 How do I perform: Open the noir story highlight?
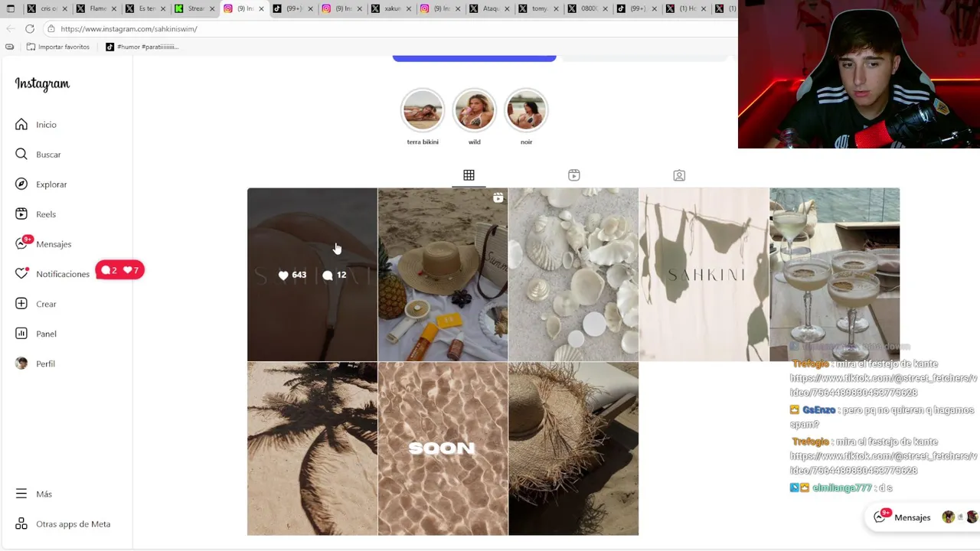tap(526, 110)
